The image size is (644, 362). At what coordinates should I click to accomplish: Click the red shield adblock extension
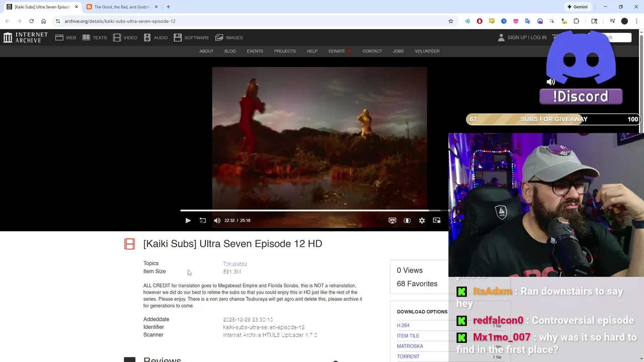pyautogui.click(x=479, y=21)
